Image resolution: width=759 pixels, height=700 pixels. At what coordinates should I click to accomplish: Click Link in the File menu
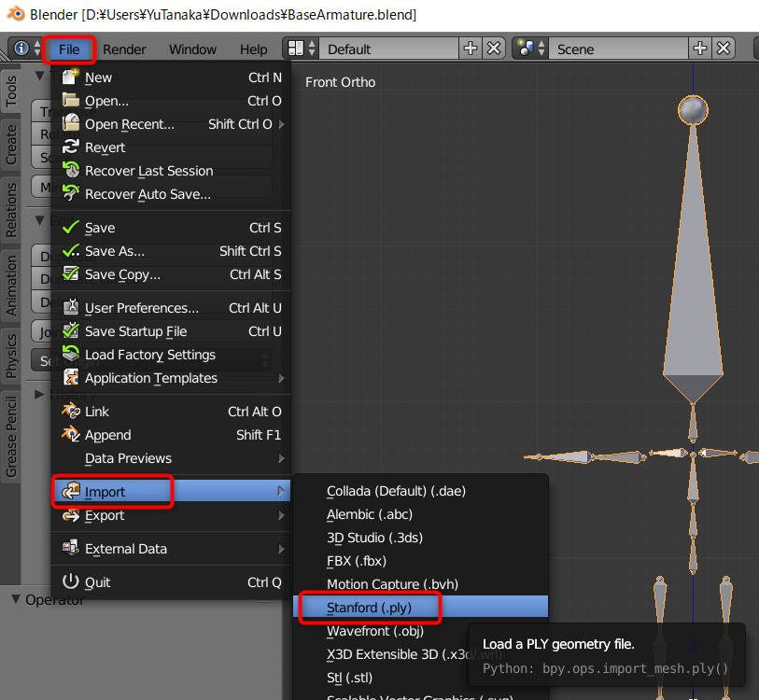pyautogui.click(x=171, y=412)
